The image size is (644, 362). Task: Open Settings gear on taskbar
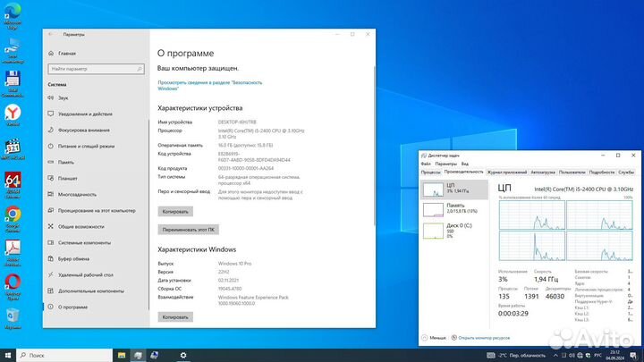pos(183,356)
